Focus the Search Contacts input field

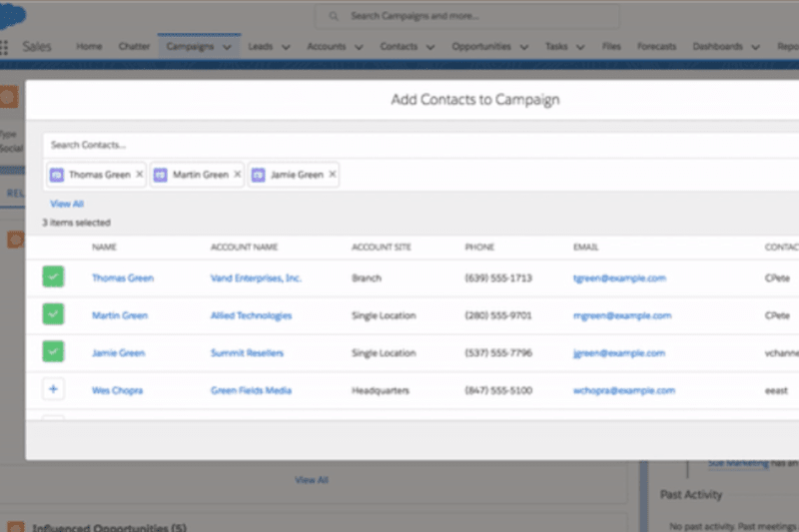pos(420,145)
